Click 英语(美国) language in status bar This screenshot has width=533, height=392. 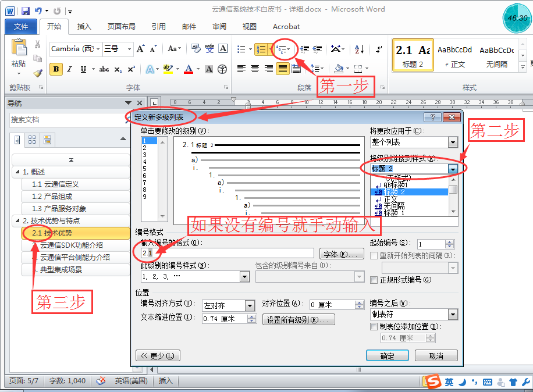[x=131, y=381]
